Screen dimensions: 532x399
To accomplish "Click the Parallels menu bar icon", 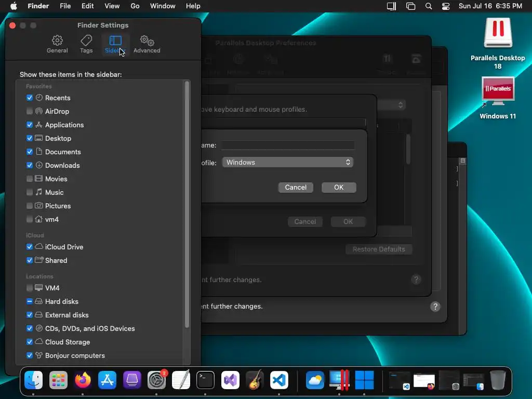I will tap(392, 6).
